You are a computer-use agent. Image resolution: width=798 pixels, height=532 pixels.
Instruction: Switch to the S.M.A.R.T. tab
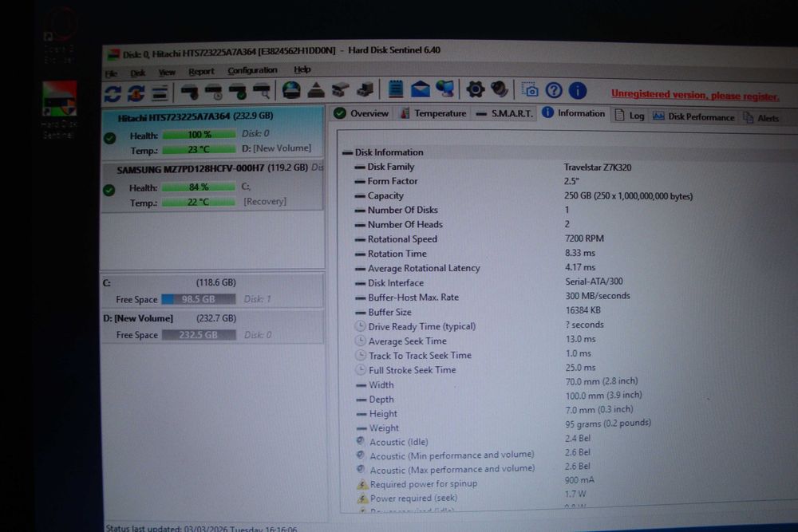pos(504,113)
